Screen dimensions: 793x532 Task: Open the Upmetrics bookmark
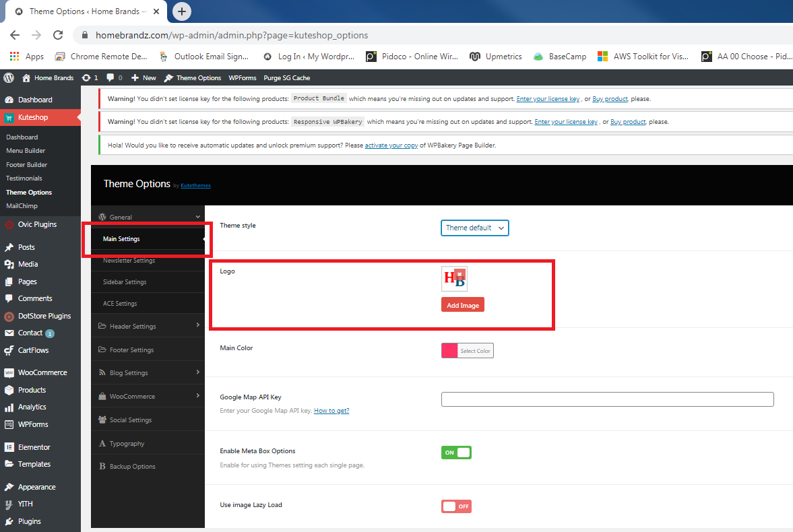click(x=496, y=56)
